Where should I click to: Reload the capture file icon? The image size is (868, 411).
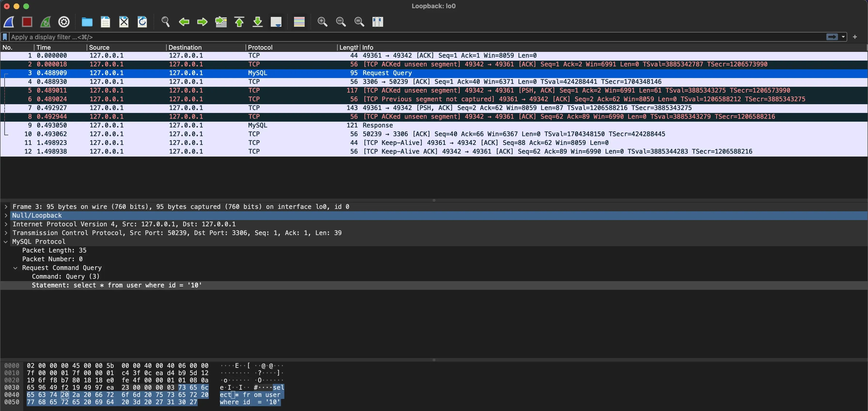(143, 22)
